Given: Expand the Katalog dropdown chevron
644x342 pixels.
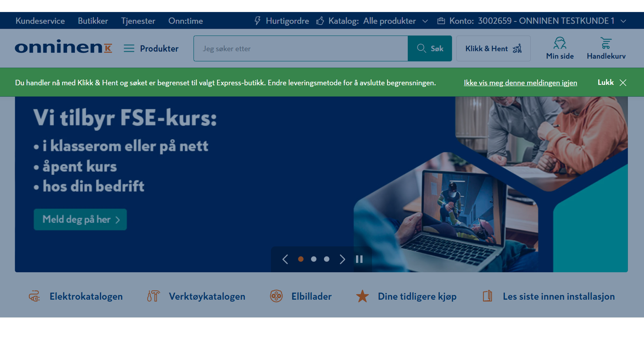Looking at the screenshot, I should pos(425,21).
